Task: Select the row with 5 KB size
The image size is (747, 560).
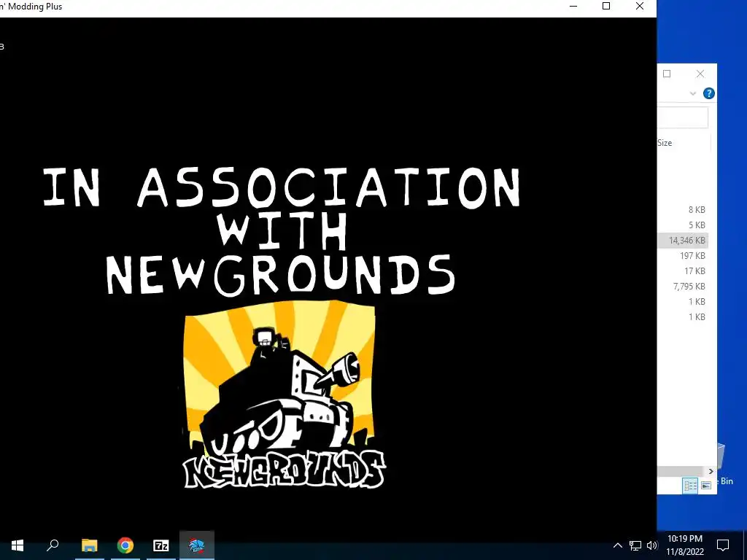Action: [683, 225]
